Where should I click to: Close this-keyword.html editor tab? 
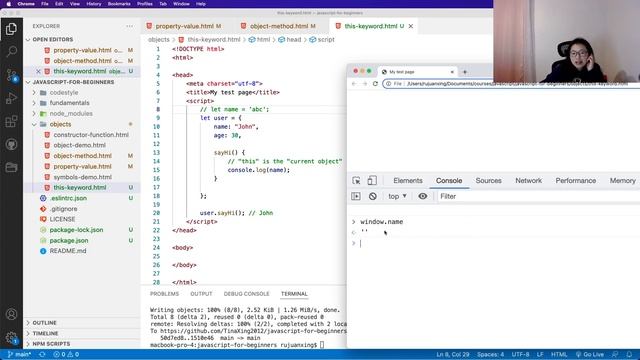[411, 26]
